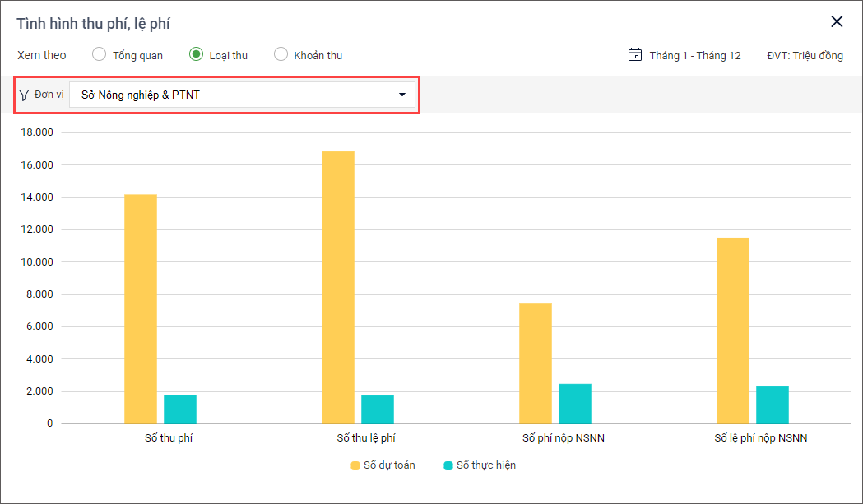
Task: Toggle the Số thực hiện legend item
Action: coord(480,465)
